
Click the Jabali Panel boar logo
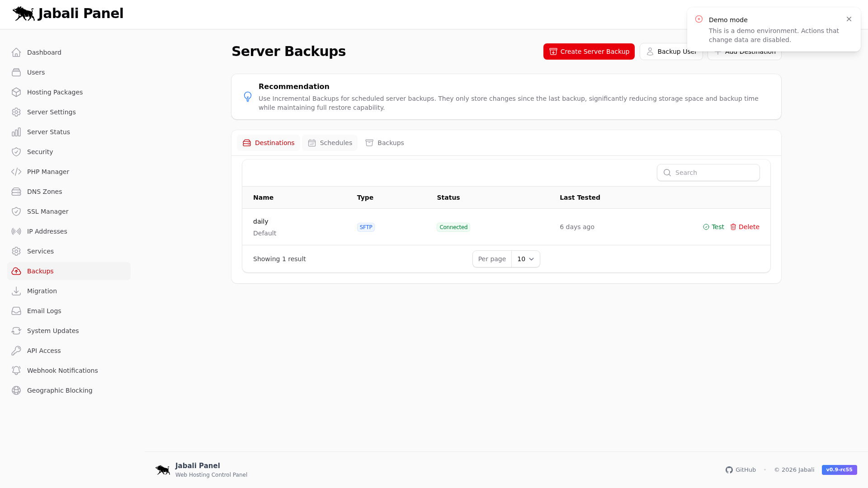(24, 13)
